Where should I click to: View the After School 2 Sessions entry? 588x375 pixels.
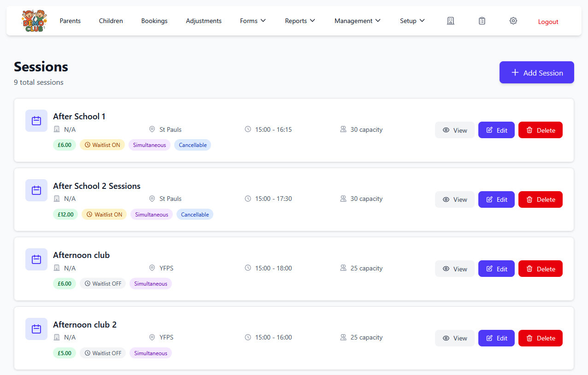(454, 199)
